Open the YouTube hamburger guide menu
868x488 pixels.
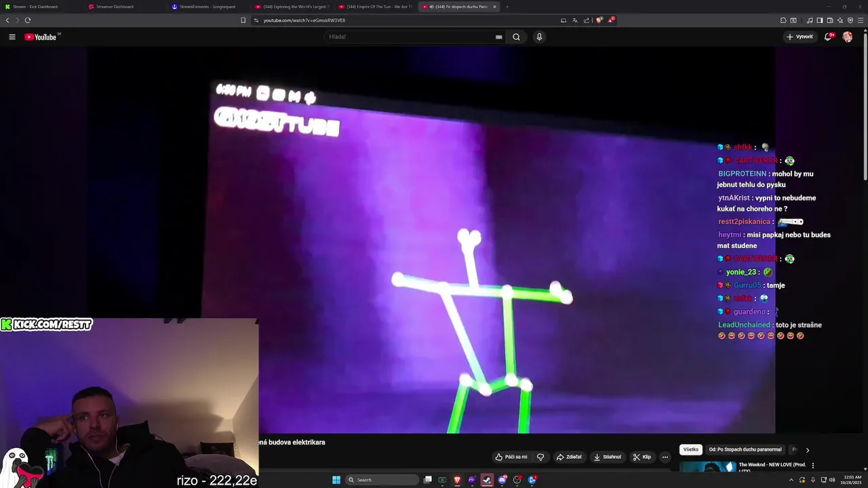(12, 37)
